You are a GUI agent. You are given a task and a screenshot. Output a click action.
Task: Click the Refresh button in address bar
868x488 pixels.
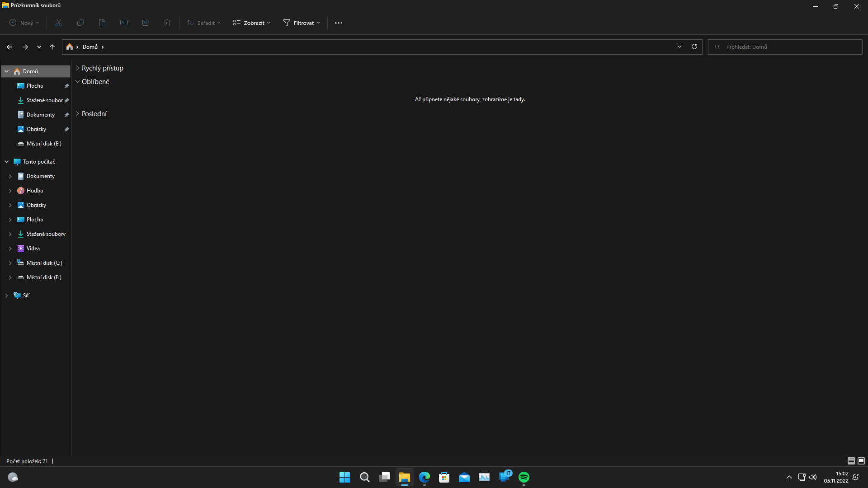[x=694, y=47]
